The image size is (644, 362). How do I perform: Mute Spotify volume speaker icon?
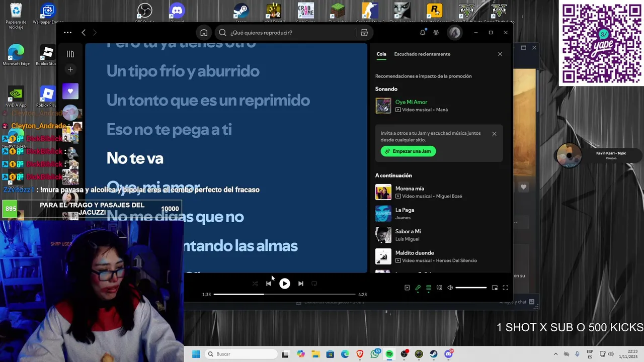pyautogui.click(x=450, y=288)
